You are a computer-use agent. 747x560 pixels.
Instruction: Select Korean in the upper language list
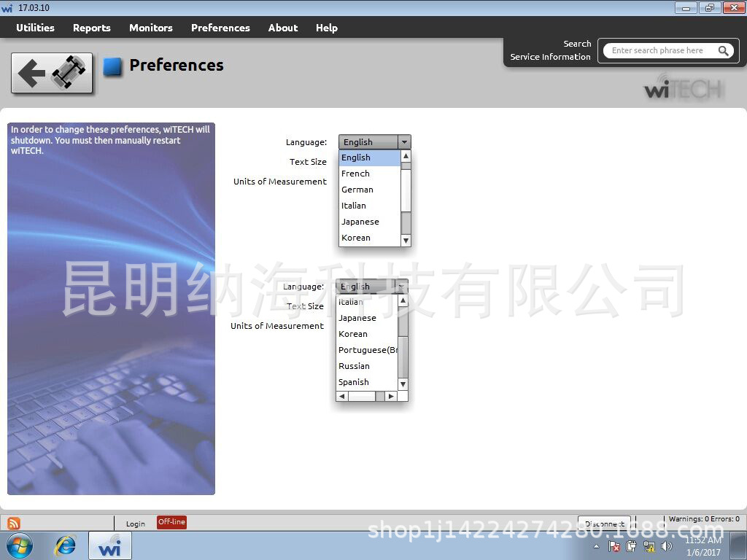point(370,238)
